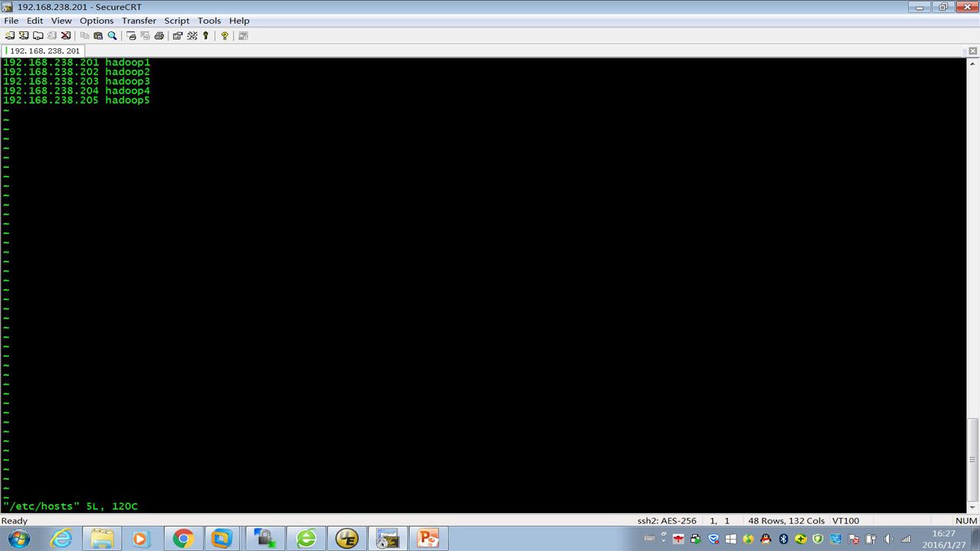Click the greyed-out Copy toolbar icon
The height and width of the screenshot is (551, 980).
(85, 35)
